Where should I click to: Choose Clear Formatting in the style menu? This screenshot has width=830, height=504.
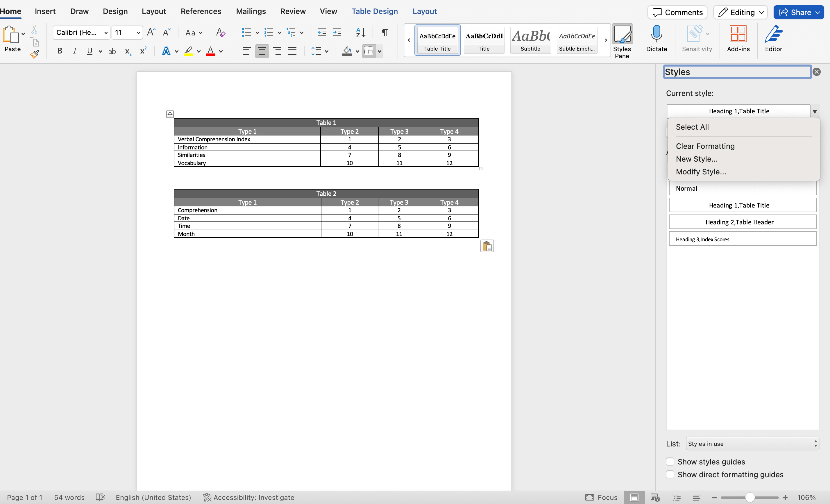(705, 146)
